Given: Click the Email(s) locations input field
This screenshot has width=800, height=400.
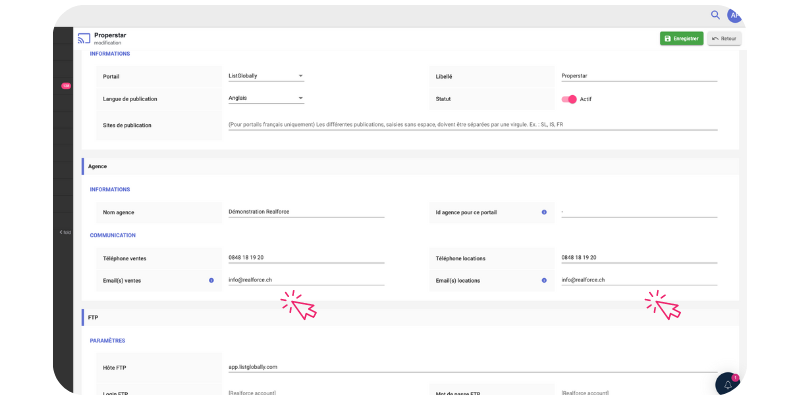Looking at the screenshot, I should (x=639, y=280).
